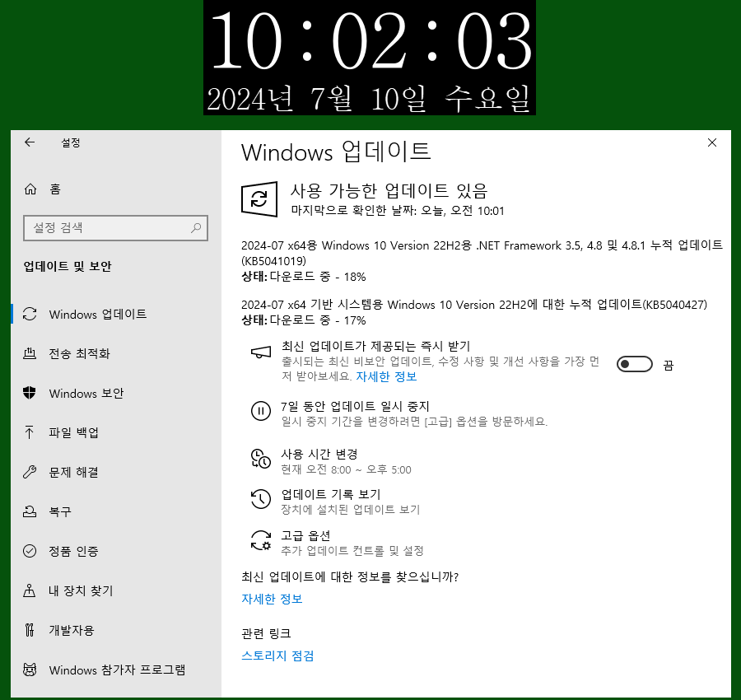Go back with the arrow next to 설정
The image size is (741, 700).
30,142
